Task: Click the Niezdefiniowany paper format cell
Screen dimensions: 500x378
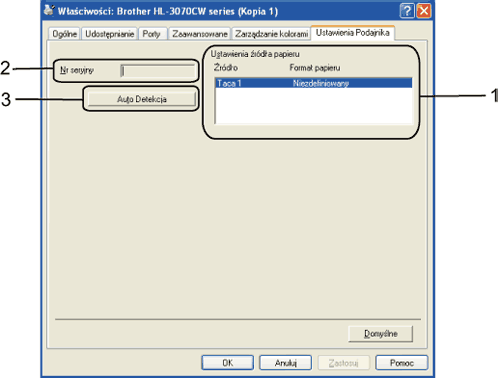Action: (321, 83)
